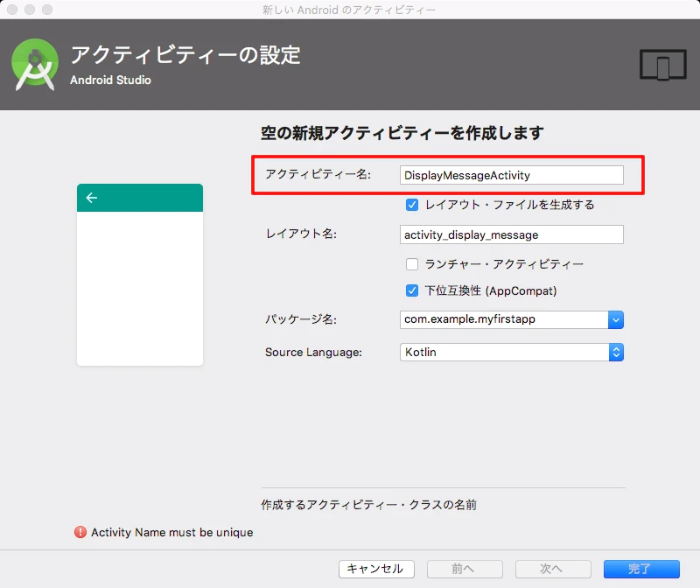The image size is (700, 588).
Task: Open the パッケージ名 dropdown arrow
Action: point(616,319)
